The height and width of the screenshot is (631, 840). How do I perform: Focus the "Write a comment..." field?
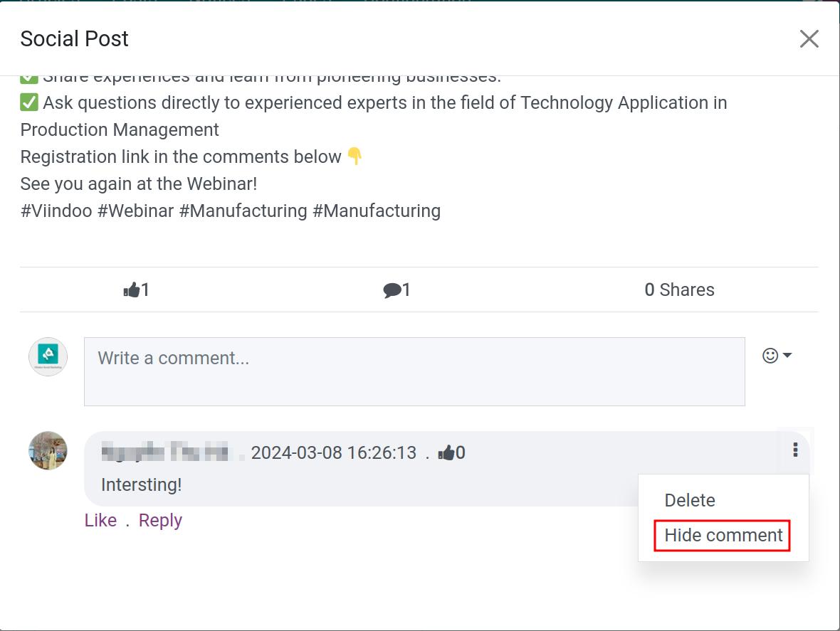(414, 371)
